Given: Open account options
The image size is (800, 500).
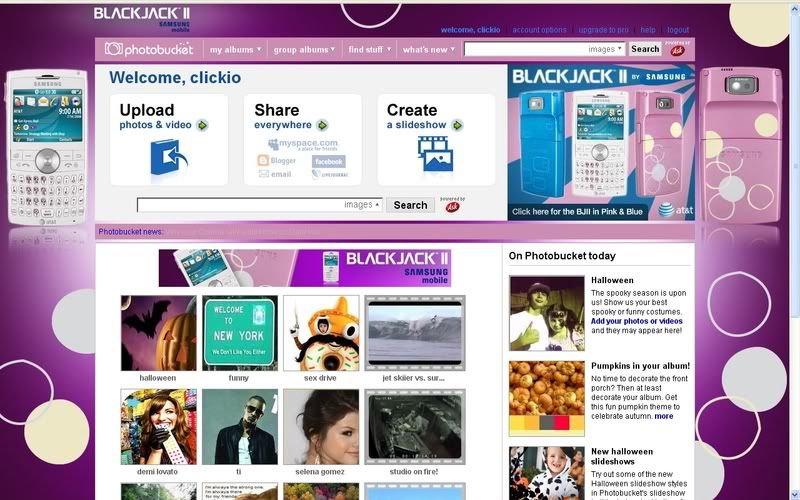Looking at the screenshot, I should (x=539, y=30).
